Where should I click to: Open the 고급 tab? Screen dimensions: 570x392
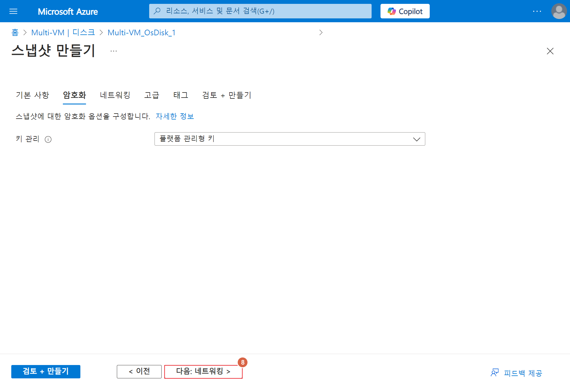pos(152,95)
